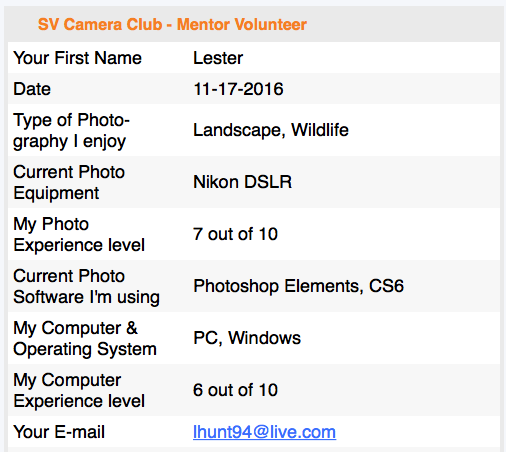Screen dimensions: 506x452
Task: Click the Mentor Volunteer title text
Action: [x=242, y=24]
